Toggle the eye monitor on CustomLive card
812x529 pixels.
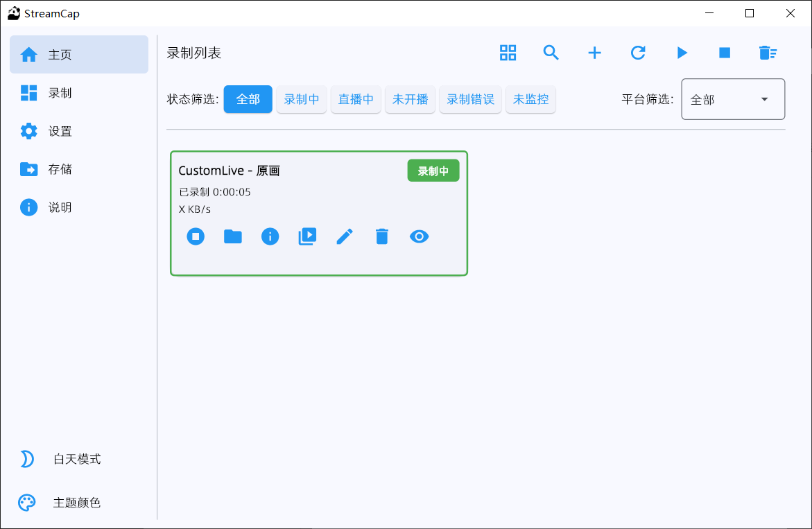(x=419, y=236)
